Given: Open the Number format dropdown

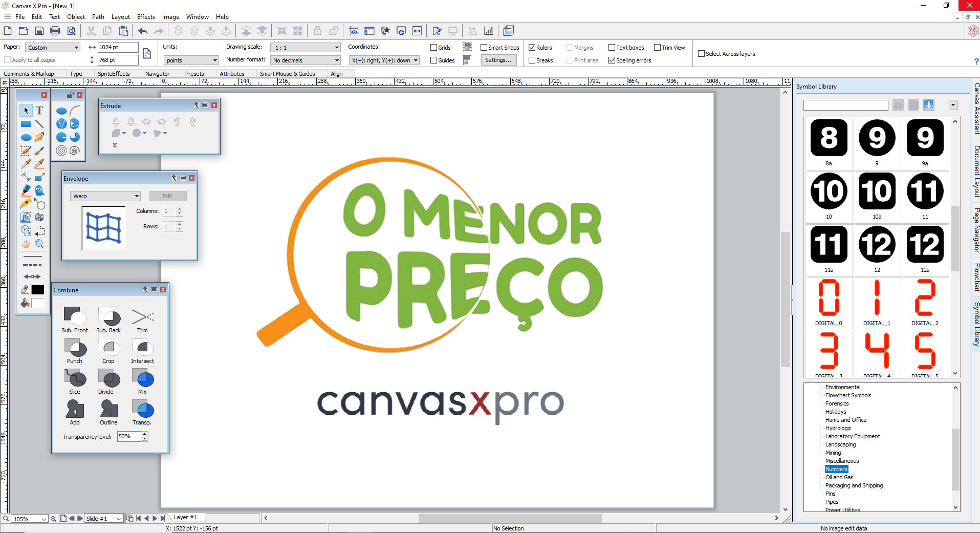Looking at the screenshot, I should click(305, 60).
